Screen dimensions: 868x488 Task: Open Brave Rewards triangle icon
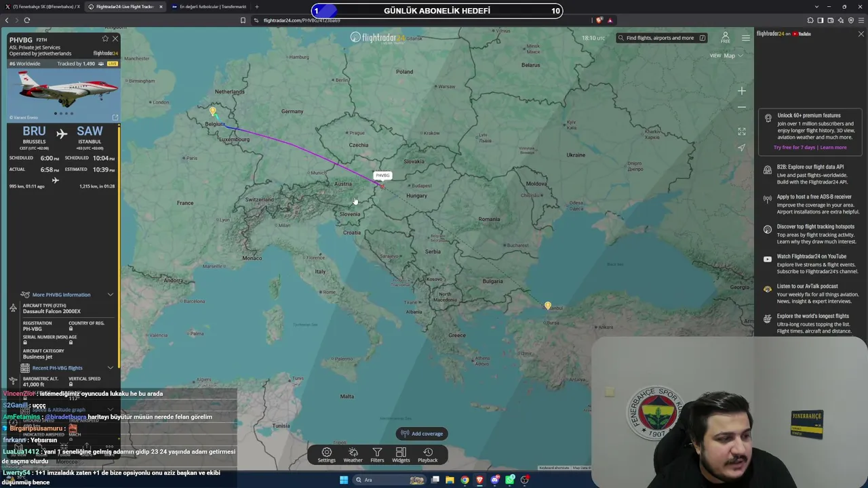610,20
